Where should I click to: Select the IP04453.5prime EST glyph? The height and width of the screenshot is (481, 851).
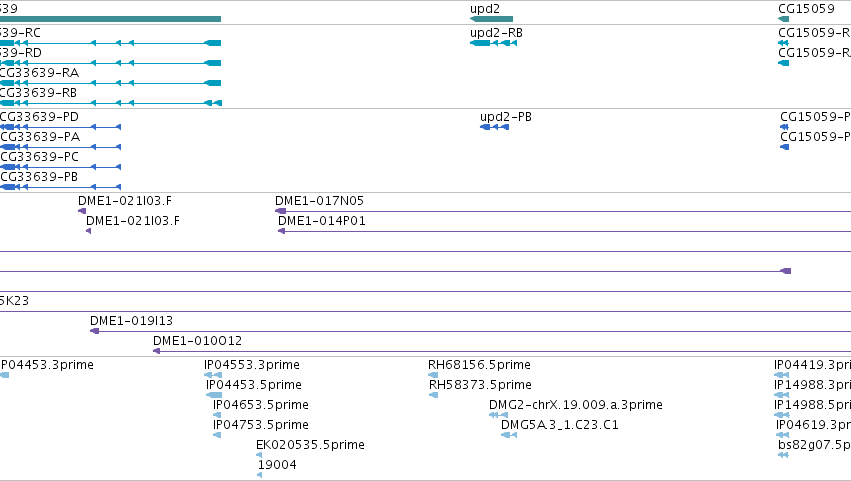214,395
